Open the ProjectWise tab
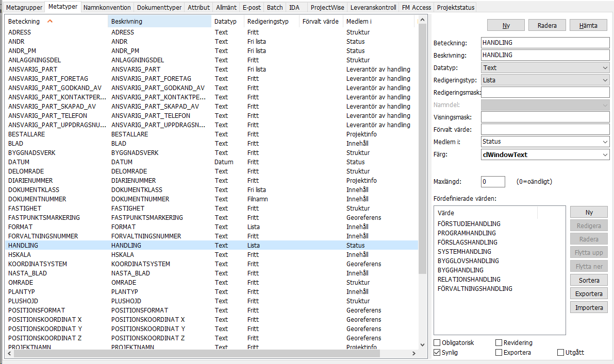 point(327,7)
